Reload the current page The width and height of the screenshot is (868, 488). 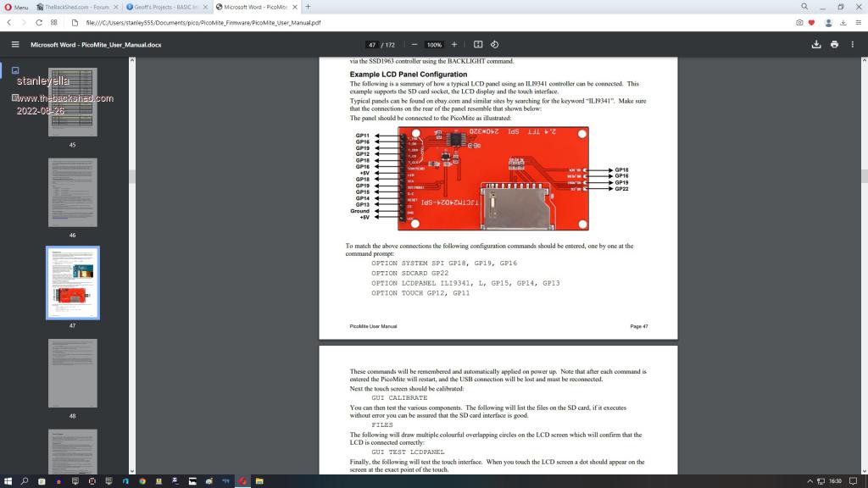38,23
